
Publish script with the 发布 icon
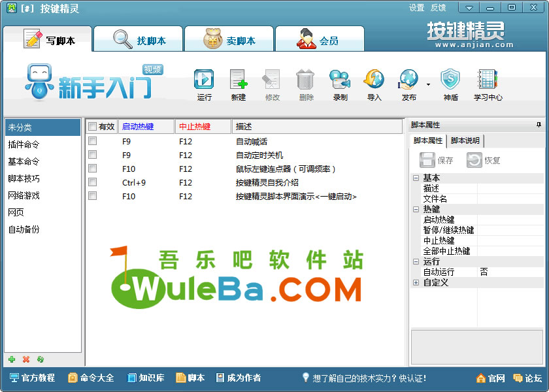[x=408, y=85]
